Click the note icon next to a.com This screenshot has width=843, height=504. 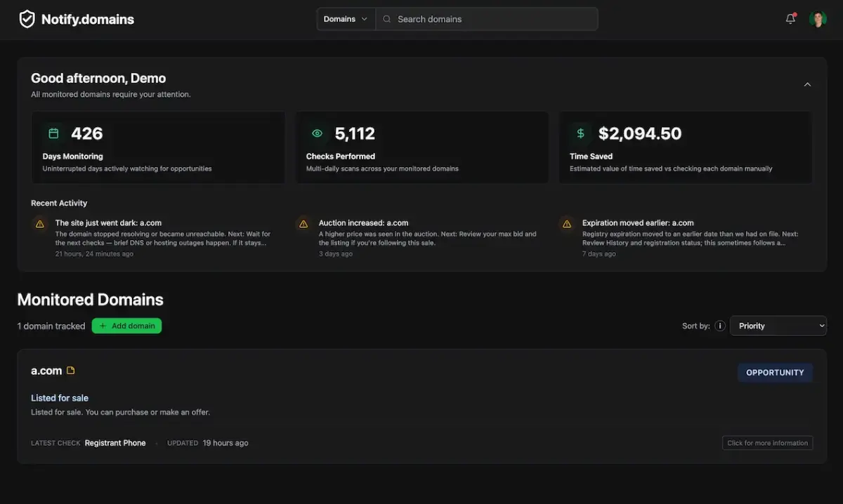70,371
